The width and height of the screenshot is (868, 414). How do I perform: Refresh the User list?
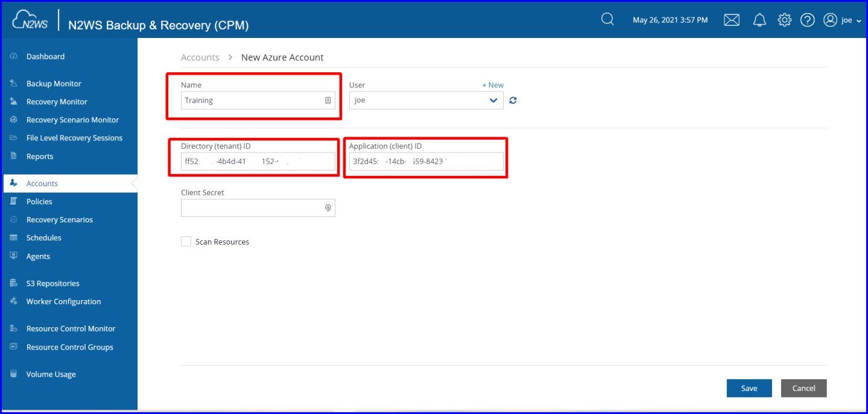(x=513, y=101)
